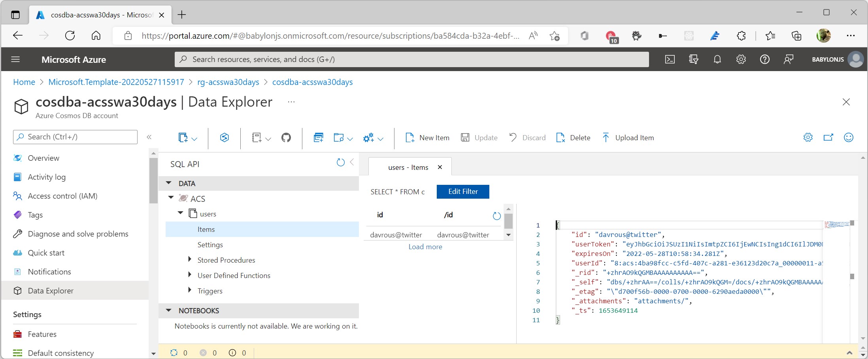This screenshot has height=359, width=868.
Task: Select the davrous@twitter item row
Action: 433,235
